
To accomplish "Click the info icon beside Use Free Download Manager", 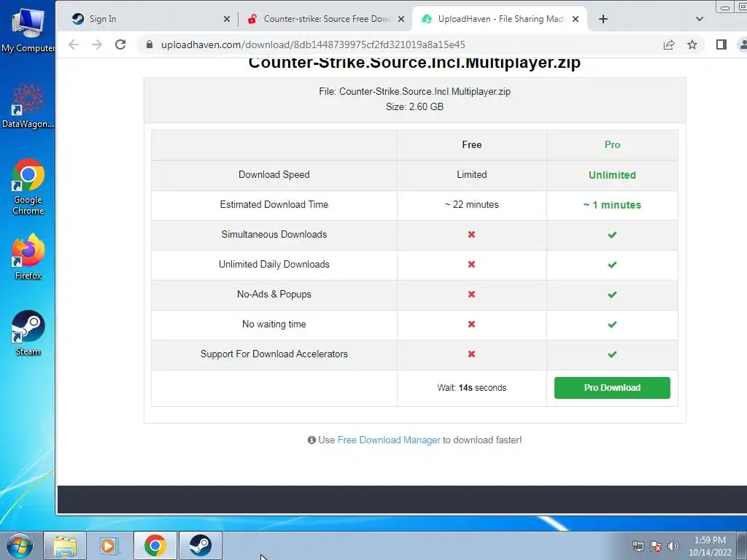I will [x=311, y=440].
